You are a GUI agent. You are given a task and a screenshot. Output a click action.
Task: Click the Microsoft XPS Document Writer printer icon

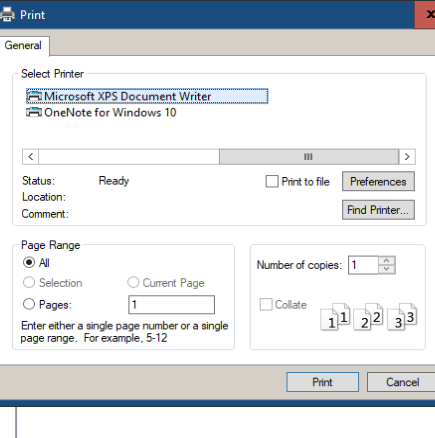(x=34, y=96)
